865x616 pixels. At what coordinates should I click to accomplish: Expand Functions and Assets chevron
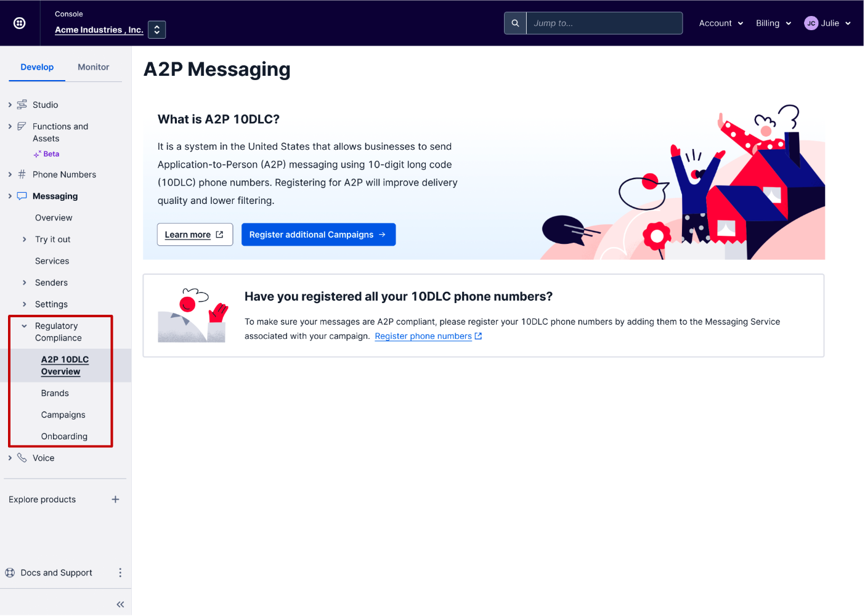(10, 126)
